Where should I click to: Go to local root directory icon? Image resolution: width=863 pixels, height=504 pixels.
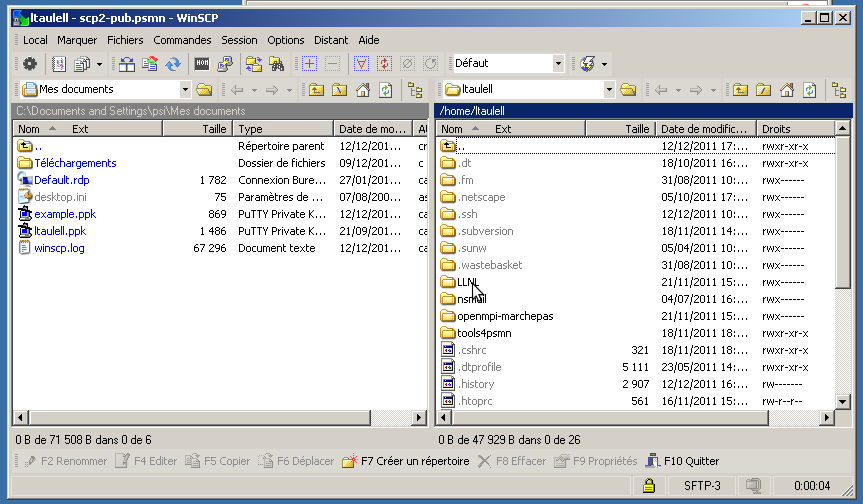click(x=340, y=90)
